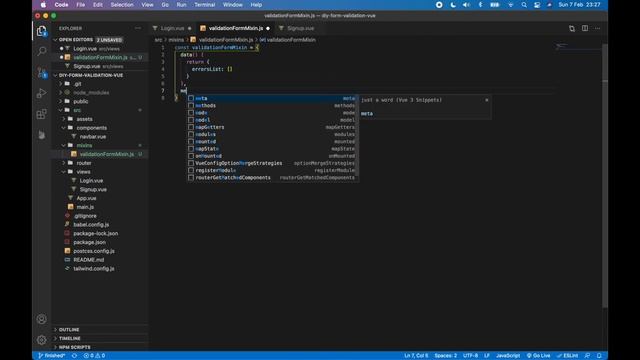
Task: Click the feedback icon in status bar
Action: (587, 356)
